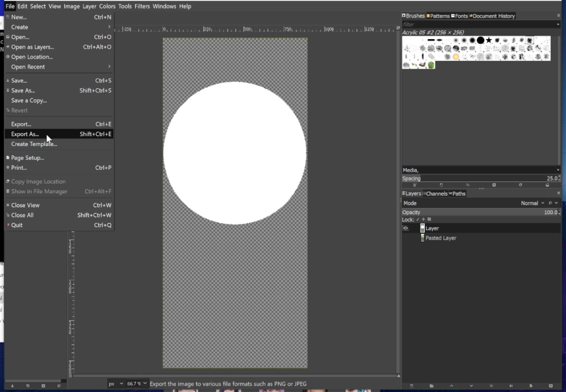Choose Save As from the File menu
566x392 pixels.
tap(59, 90)
